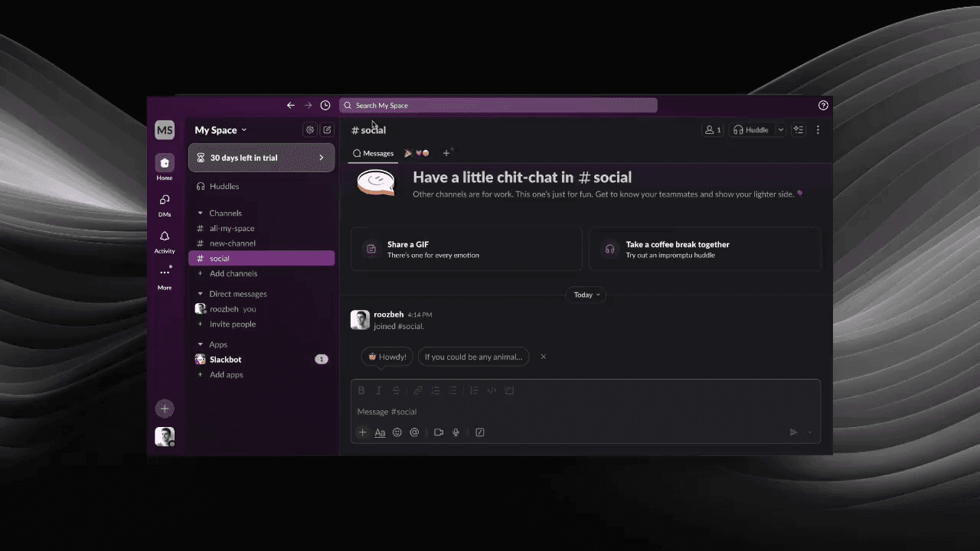Start a Huddle from the header
980x551 pixels.
click(751, 130)
